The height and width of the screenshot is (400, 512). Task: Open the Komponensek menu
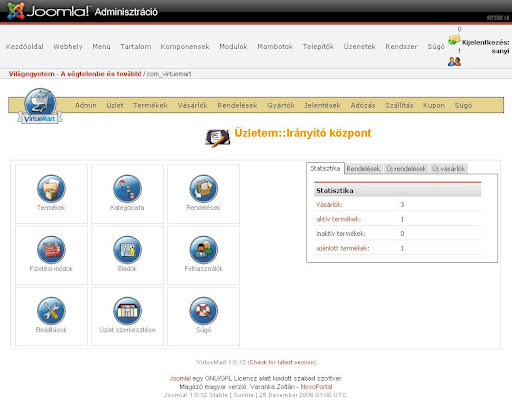coord(185,47)
